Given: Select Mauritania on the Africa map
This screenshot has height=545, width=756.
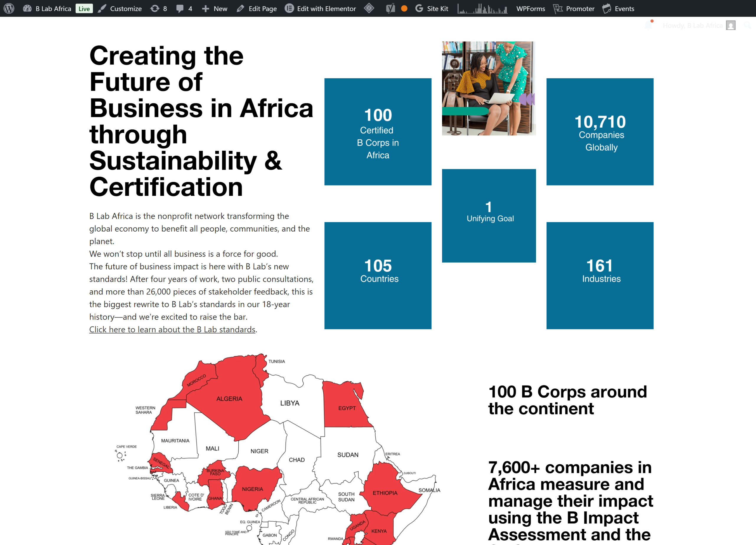Looking at the screenshot, I should pos(175,441).
